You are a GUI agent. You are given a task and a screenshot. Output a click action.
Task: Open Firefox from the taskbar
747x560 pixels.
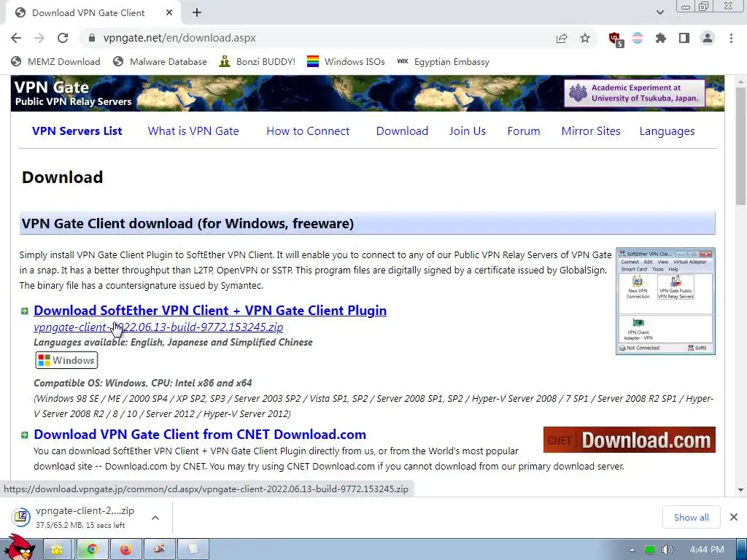coord(125,550)
